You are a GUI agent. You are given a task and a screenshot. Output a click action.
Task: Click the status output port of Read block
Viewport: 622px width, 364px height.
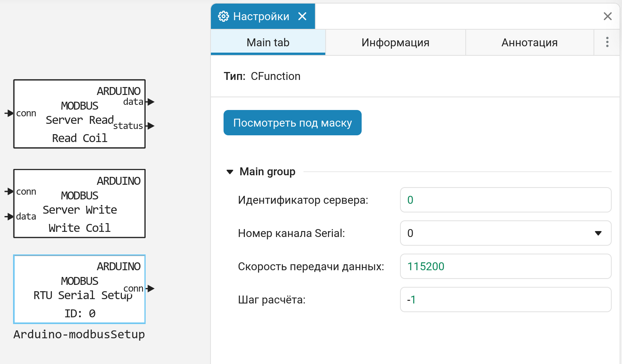150,126
